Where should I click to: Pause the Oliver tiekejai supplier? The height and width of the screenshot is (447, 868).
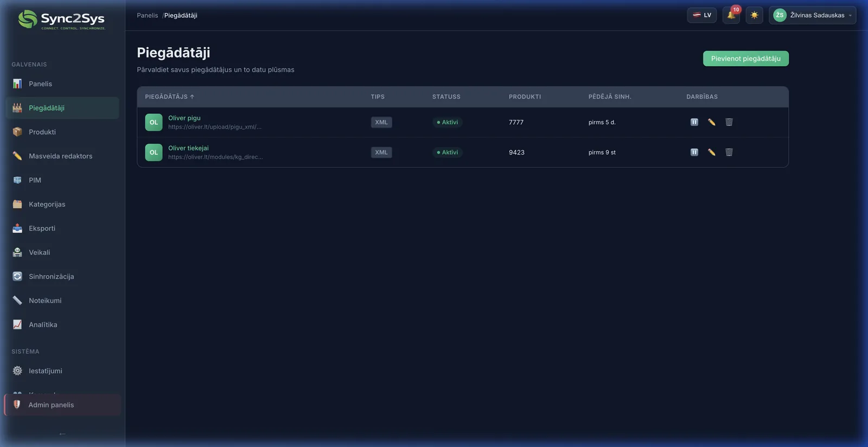click(694, 152)
